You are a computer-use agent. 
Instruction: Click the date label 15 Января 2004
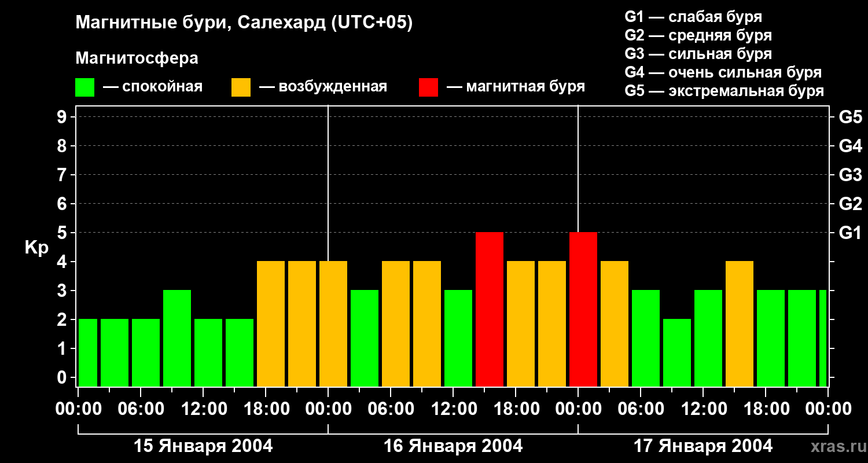[203, 446]
